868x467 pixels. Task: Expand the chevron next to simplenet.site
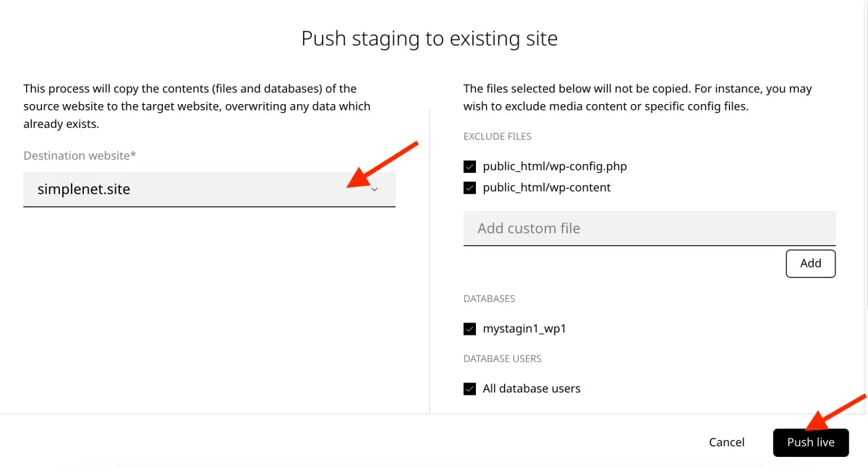tap(375, 189)
